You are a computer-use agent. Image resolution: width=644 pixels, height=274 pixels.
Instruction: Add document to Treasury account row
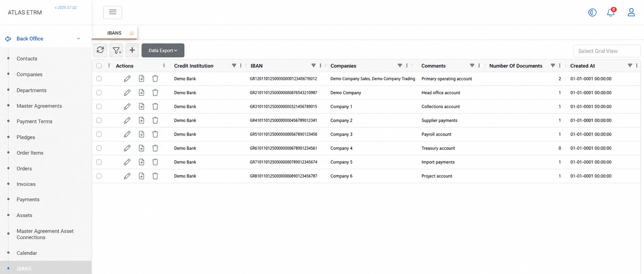click(x=141, y=148)
